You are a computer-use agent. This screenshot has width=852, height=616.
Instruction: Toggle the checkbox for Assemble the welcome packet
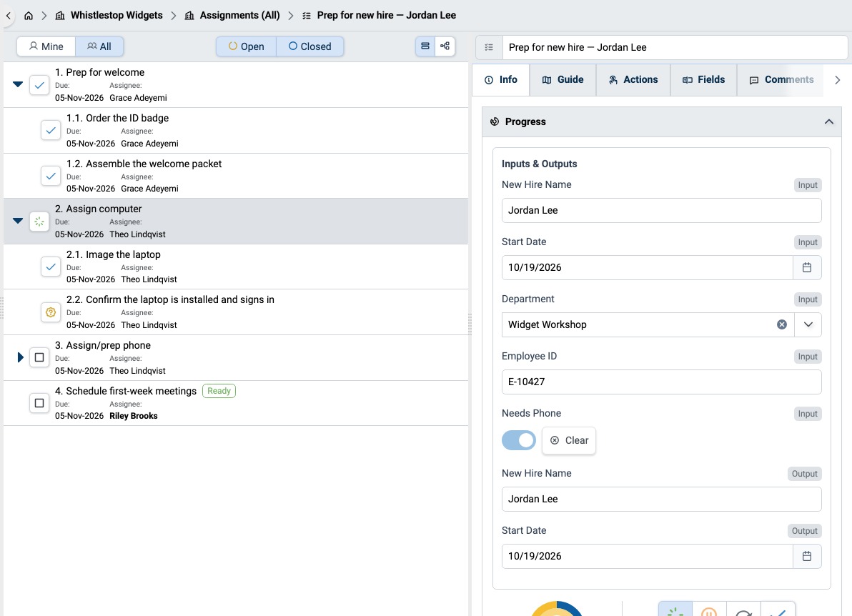pyautogui.click(x=51, y=176)
